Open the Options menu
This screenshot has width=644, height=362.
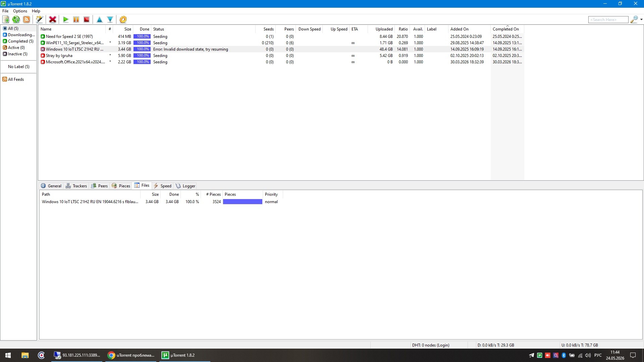pyautogui.click(x=20, y=11)
